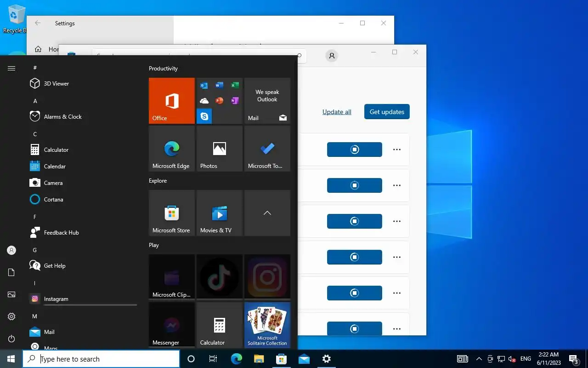Open Task View on taskbar
The width and height of the screenshot is (588, 368).
tap(213, 359)
